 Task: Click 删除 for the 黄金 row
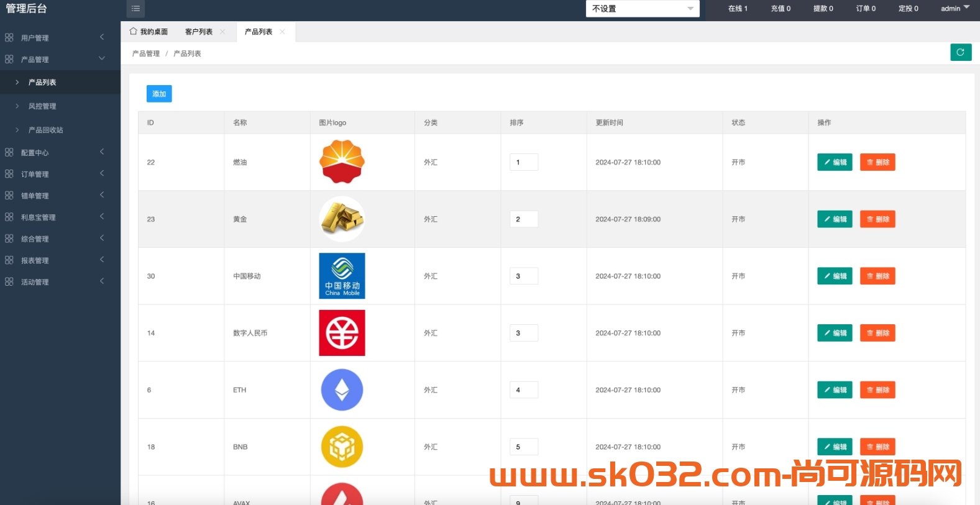point(877,219)
